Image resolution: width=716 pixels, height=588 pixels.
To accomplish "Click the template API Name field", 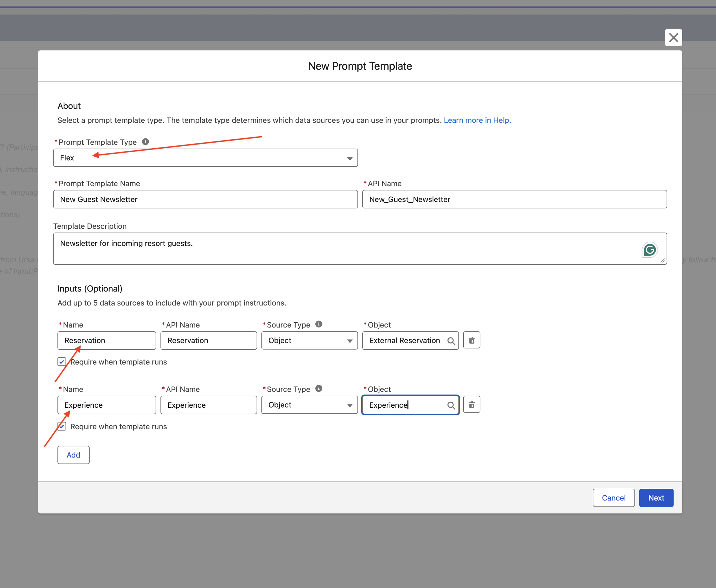I will [514, 199].
